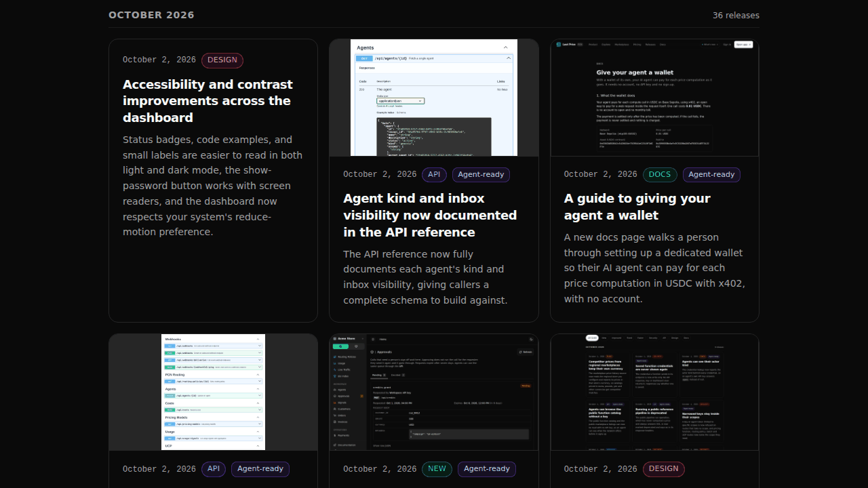This screenshot has width=868, height=488.
Task: Open the Webhooks API list thumbnail
Action: [x=213, y=392]
